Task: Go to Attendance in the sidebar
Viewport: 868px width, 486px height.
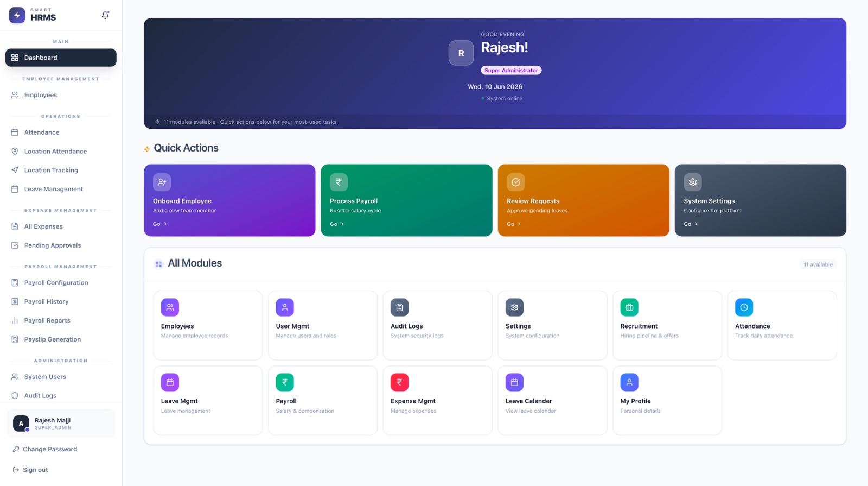Action: tap(61, 132)
